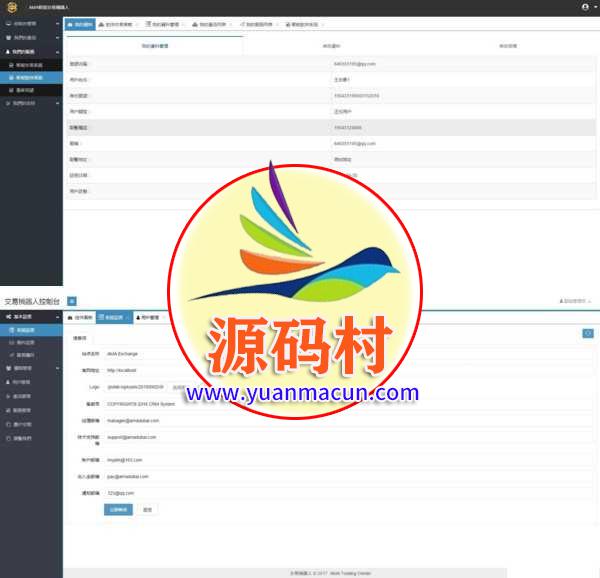Expand second menu group in upper sidebar

click(x=31, y=38)
